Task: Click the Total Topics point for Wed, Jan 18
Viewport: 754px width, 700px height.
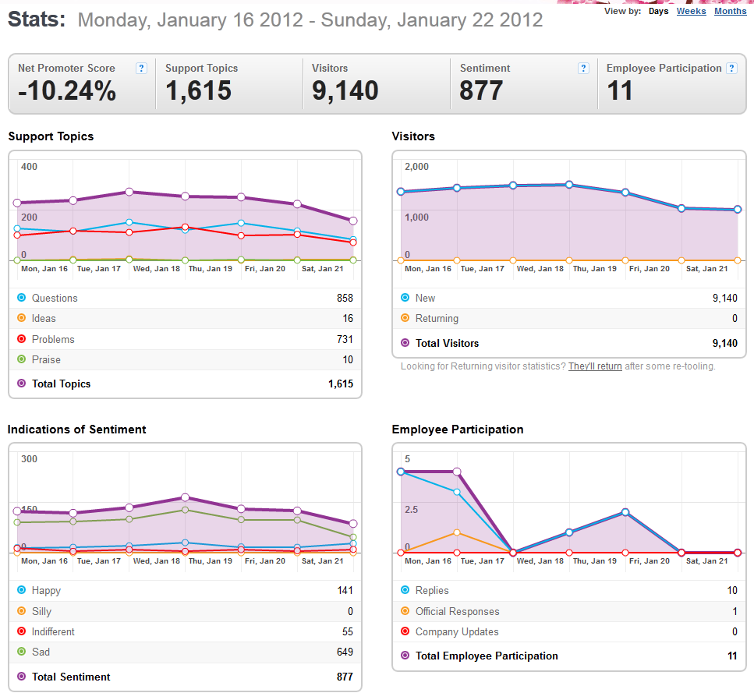Action: pyautogui.click(x=129, y=192)
